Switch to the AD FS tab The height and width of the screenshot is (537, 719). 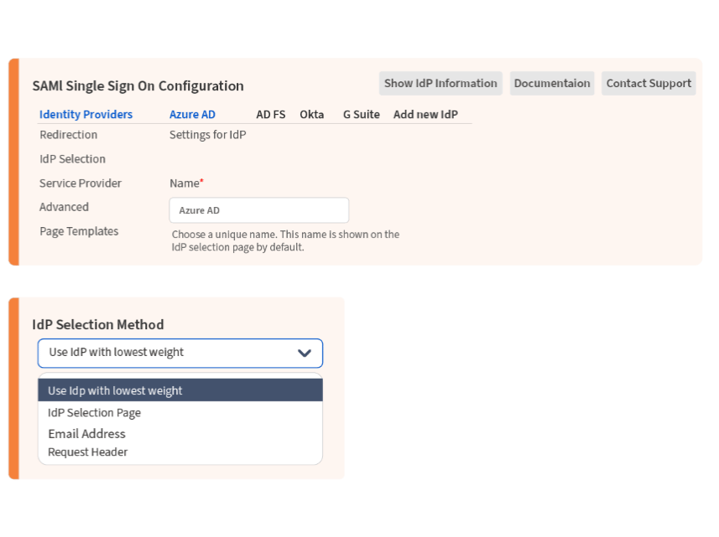[x=271, y=114]
